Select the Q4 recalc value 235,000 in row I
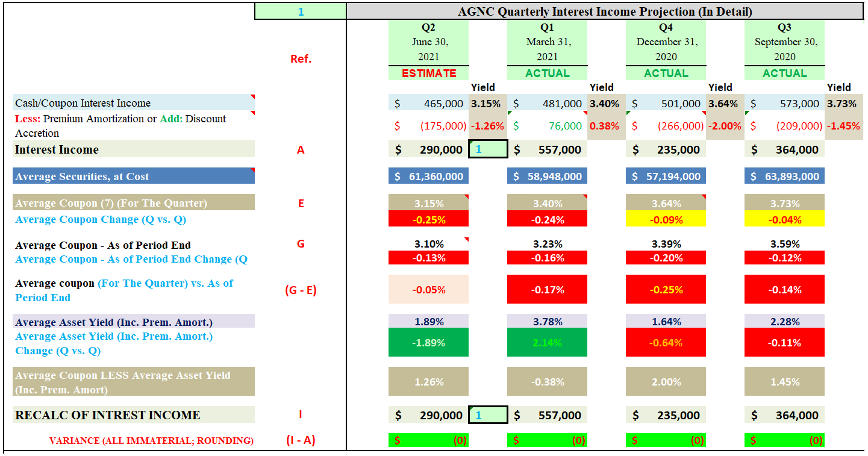Screen dimensions: 868x456 point(666,415)
